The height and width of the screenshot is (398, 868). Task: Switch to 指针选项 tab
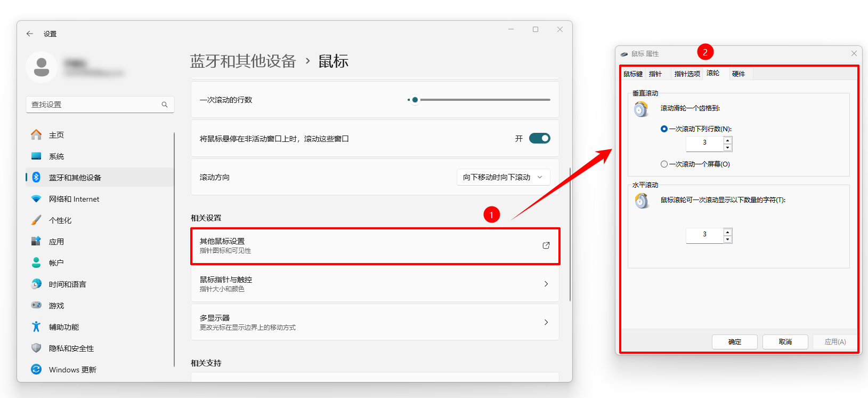(687, 74)
